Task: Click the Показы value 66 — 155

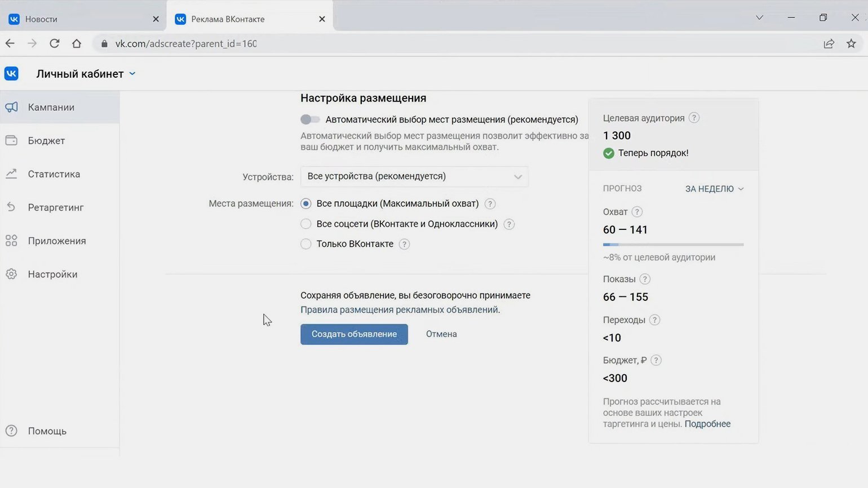Action: [626, 297]
